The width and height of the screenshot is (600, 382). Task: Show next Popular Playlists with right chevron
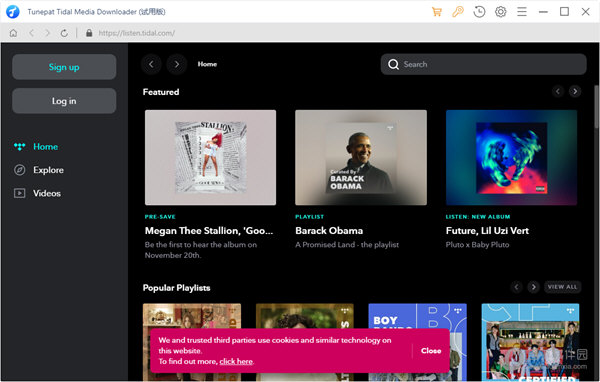[x=533, y=287]
